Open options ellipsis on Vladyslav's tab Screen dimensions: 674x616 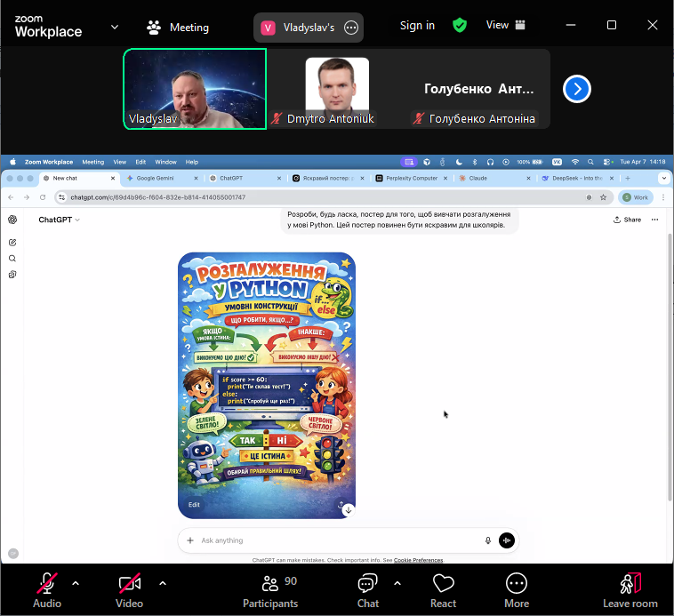pyautogui.click(x=351, y=28)
